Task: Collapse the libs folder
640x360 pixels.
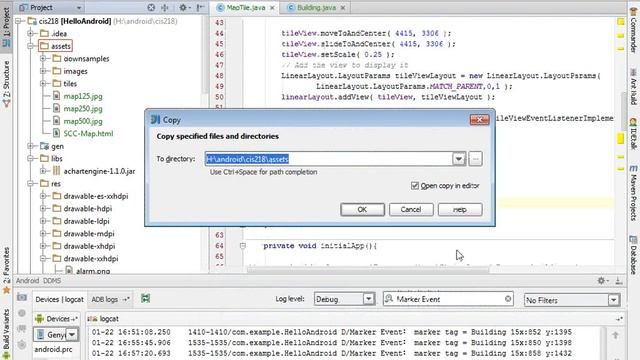Action: (x=31, y=158)
